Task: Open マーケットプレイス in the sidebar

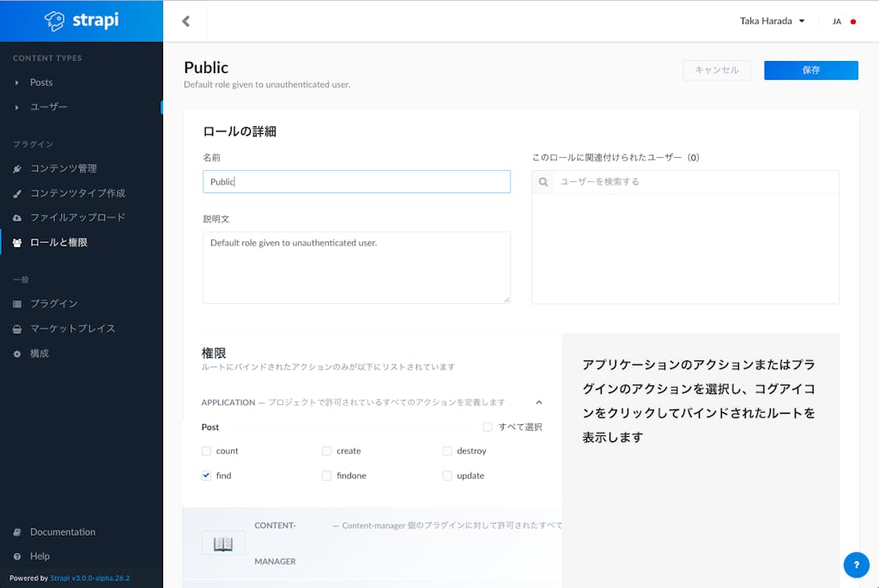Action: click(73, 329)
